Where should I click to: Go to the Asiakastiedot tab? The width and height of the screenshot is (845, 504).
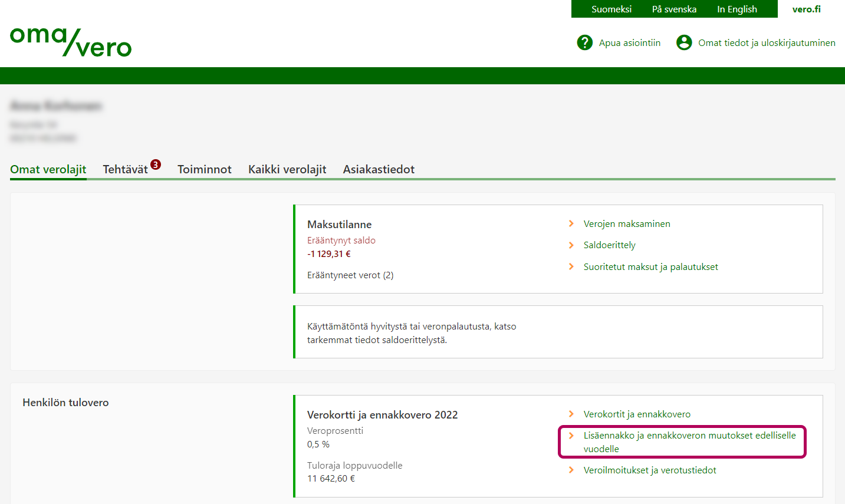(x=379, y=169)
